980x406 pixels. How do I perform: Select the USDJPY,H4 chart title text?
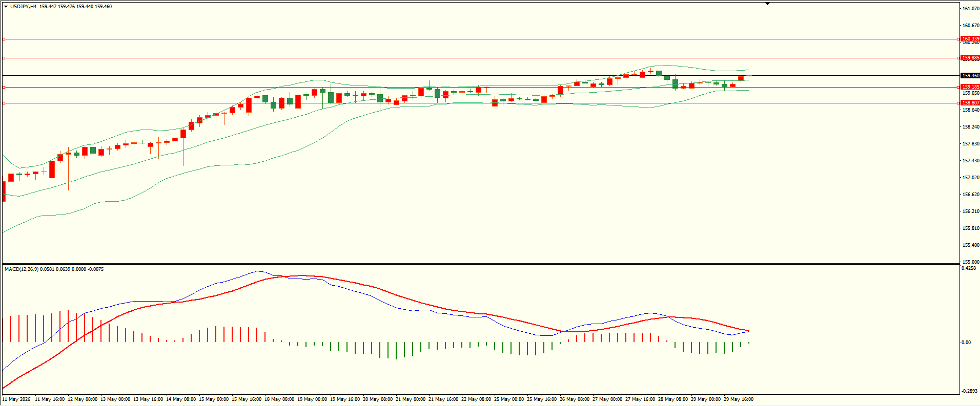24,7
